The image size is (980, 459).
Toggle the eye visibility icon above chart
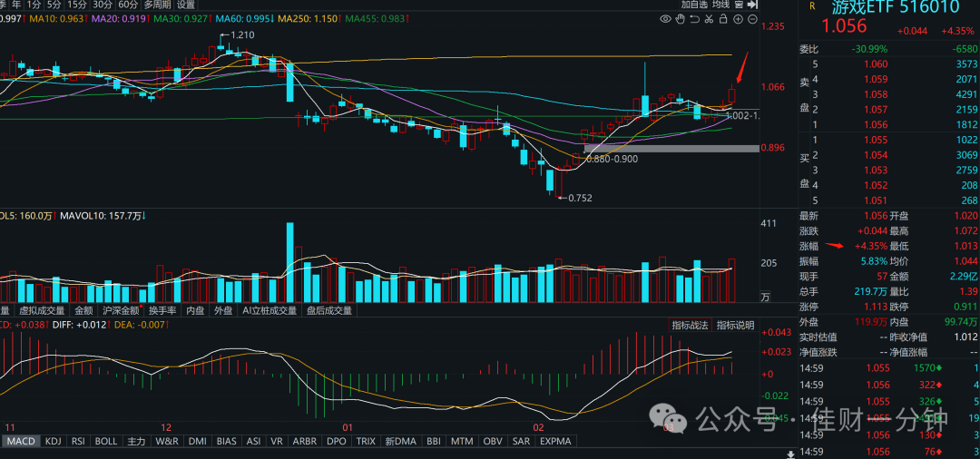click(x=666, y=19)
